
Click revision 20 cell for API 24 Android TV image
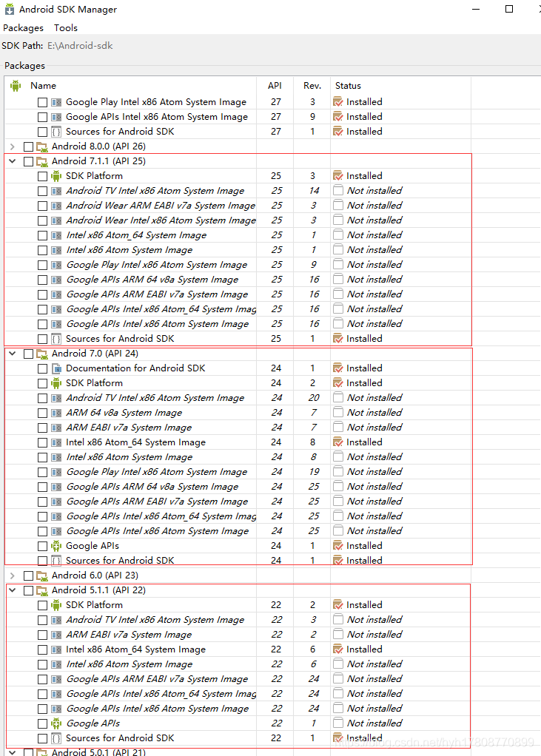click(x=313, y=398)
